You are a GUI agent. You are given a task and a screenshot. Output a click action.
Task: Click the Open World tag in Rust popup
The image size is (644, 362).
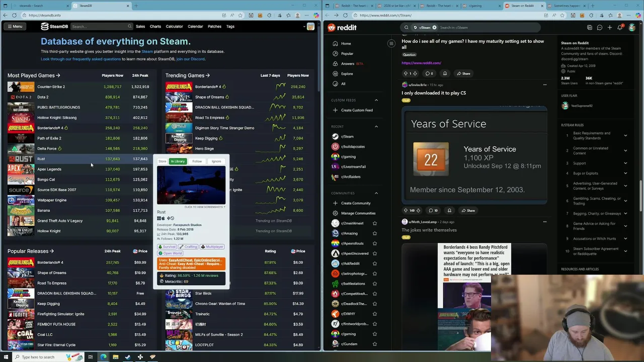171,253
